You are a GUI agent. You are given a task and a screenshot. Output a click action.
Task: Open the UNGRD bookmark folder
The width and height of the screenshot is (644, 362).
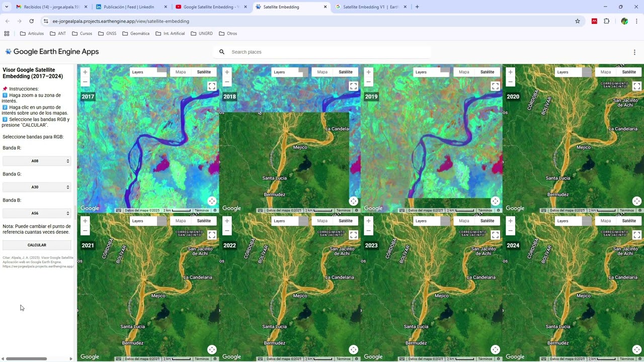tap(201, 34)
